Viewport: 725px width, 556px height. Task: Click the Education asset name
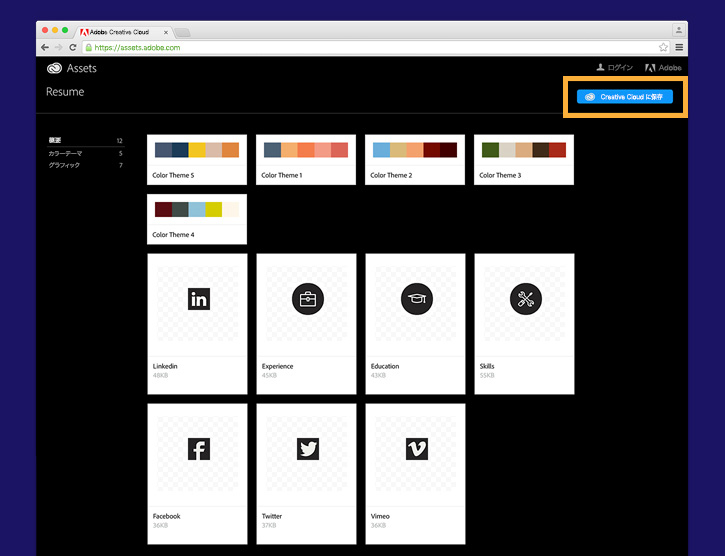click(x=385, y=366)
